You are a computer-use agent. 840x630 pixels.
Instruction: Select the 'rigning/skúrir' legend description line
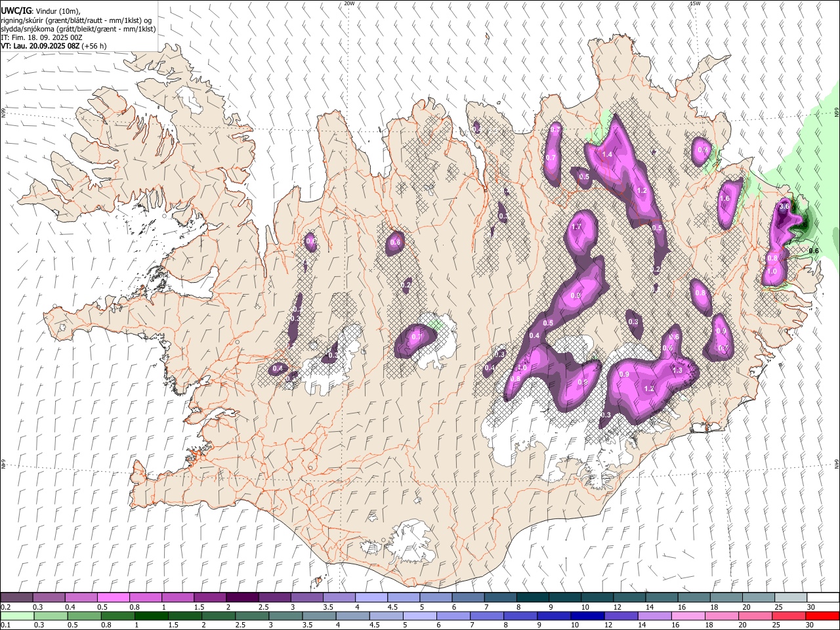pos(76,20)
